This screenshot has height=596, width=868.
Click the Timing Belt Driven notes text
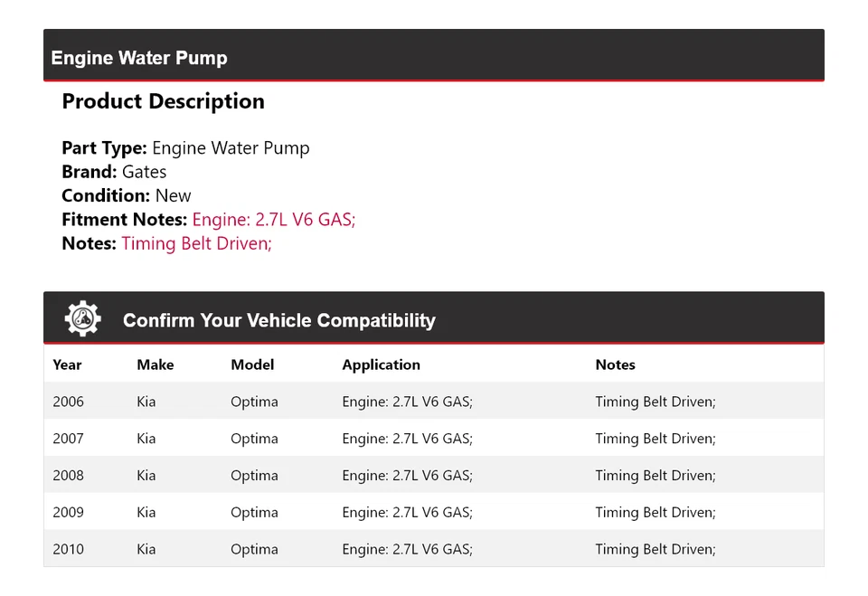pyautogui.click(x=196, y=243)
